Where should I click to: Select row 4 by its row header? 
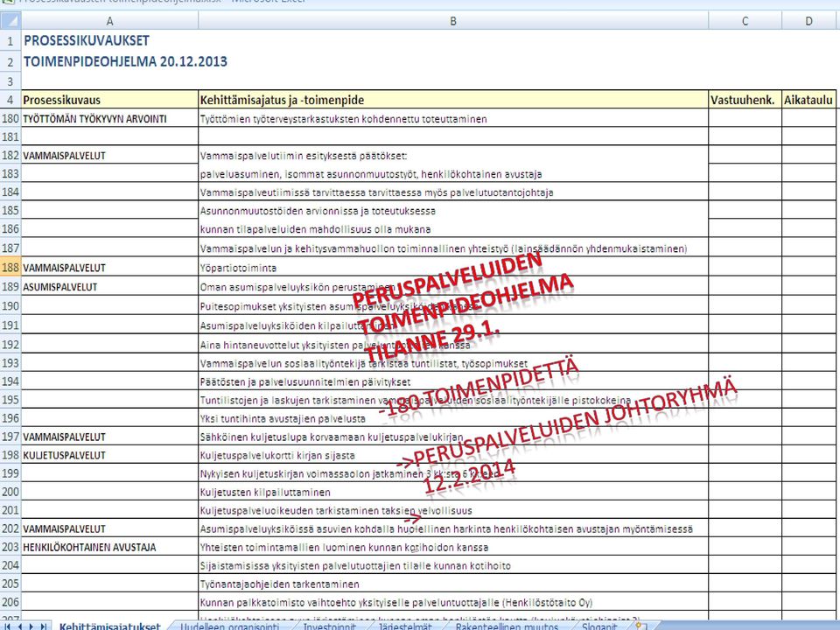[10, 100]
